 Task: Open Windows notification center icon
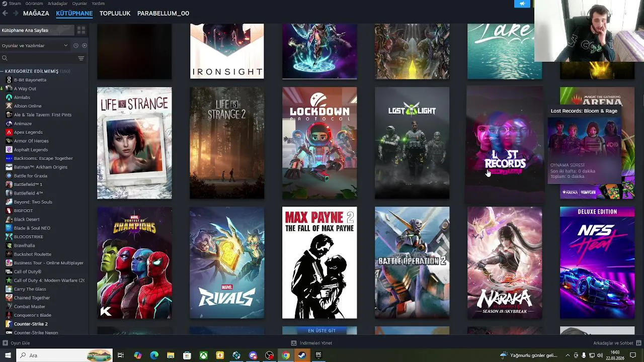[633, 355]
